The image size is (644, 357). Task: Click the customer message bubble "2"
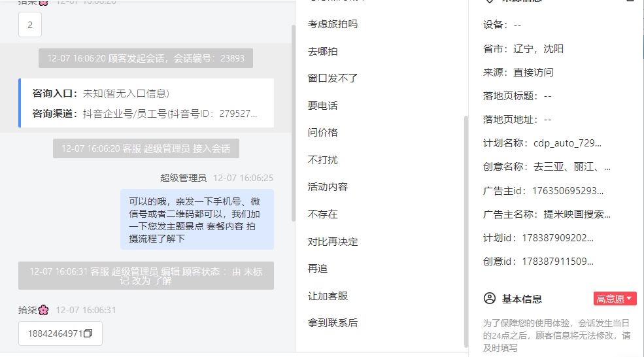click(30, 25)
